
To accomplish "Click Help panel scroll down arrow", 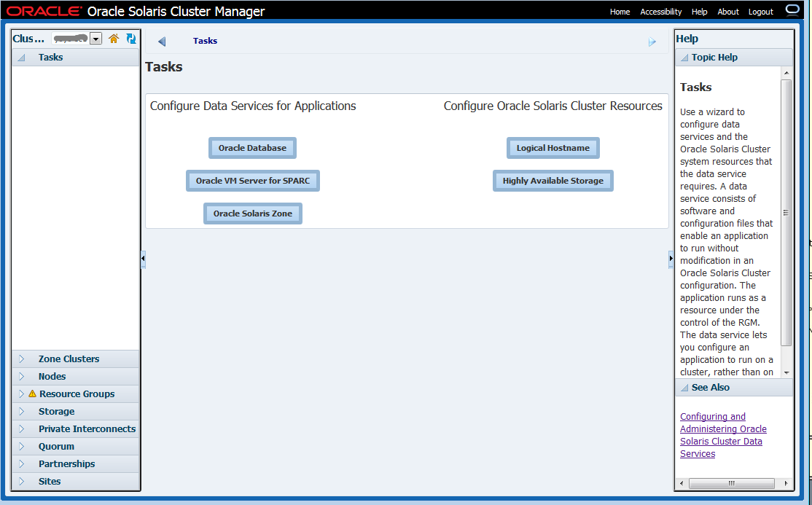I will pyautogui.click(x=786, y=372).
